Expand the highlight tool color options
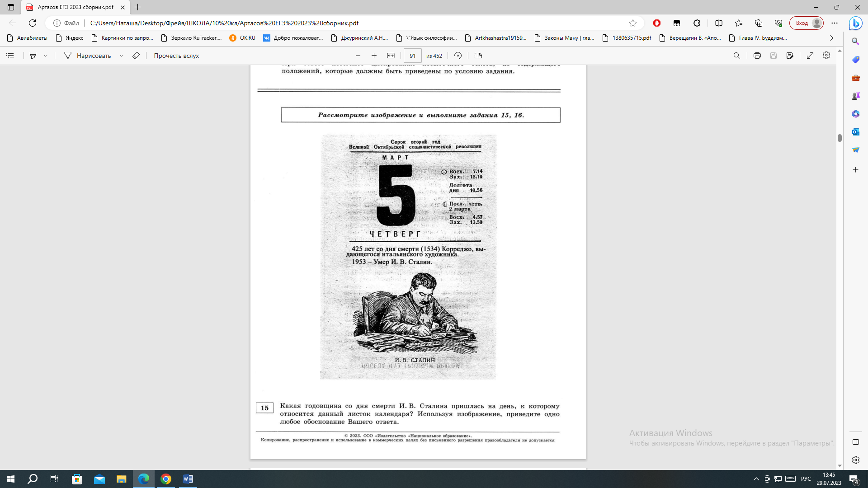This screenshot has height=488, width=868. [46, 56]
